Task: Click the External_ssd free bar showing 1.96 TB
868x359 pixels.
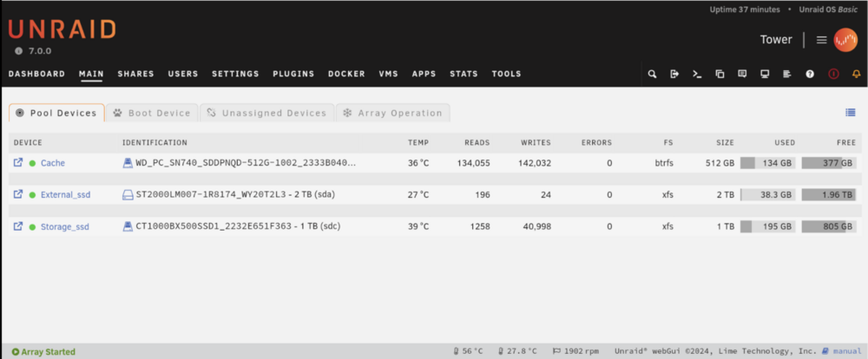Action: click(829, 195)
